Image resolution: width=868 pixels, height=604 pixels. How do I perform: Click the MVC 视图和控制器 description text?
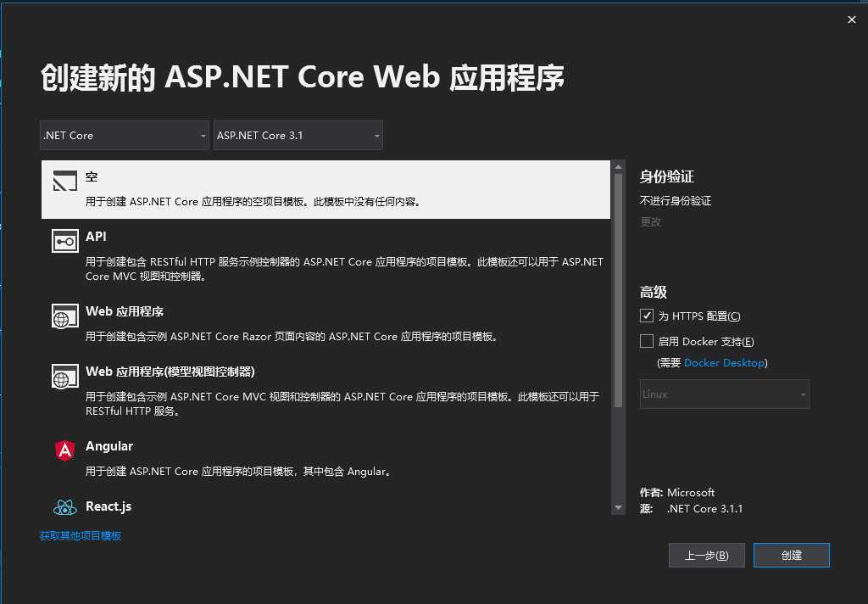[x=342, y=404]
